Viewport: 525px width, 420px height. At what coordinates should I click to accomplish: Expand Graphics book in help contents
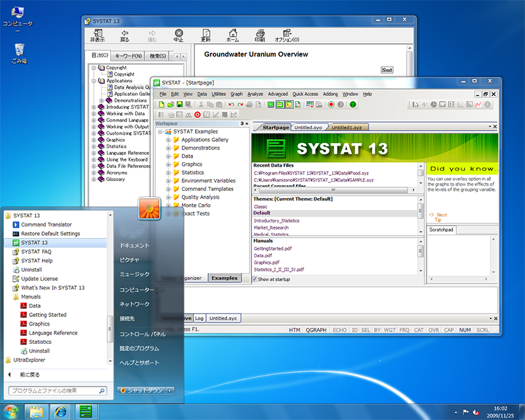94,140
